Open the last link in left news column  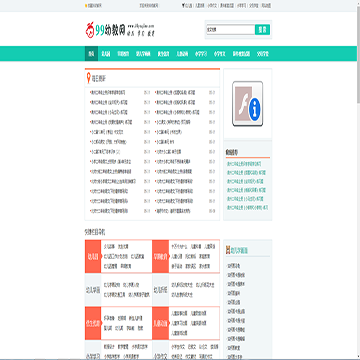pyautogui.click(x=110, y=211)
